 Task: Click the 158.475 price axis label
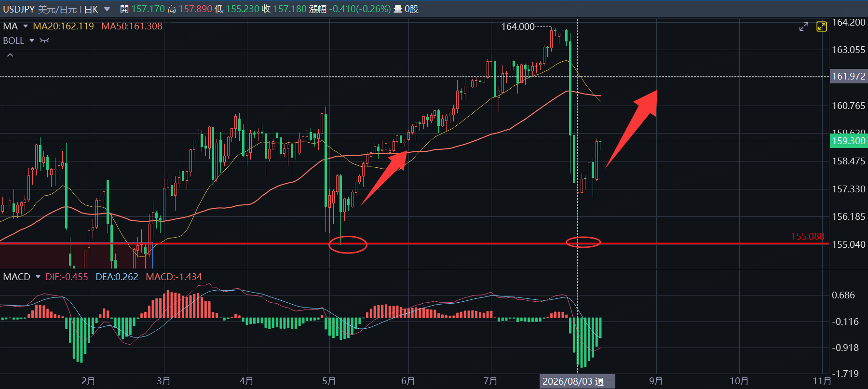[x=849, y=161]
